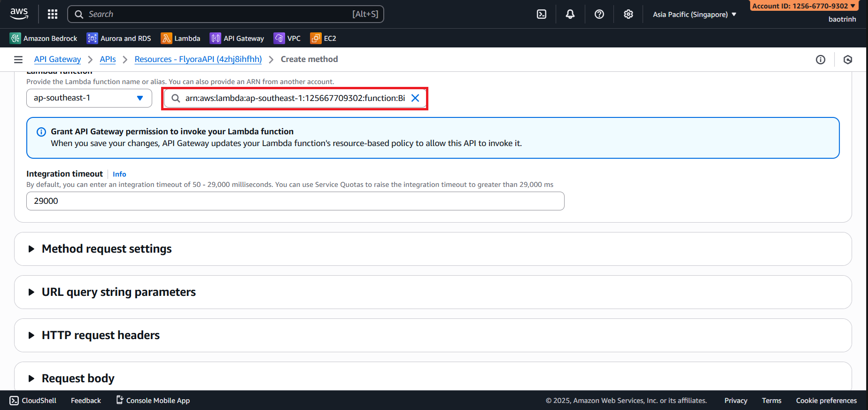The width and height of the screenshot is (868, 410).
Task: Open the settings gear in the header
Action: pos(628,14)
